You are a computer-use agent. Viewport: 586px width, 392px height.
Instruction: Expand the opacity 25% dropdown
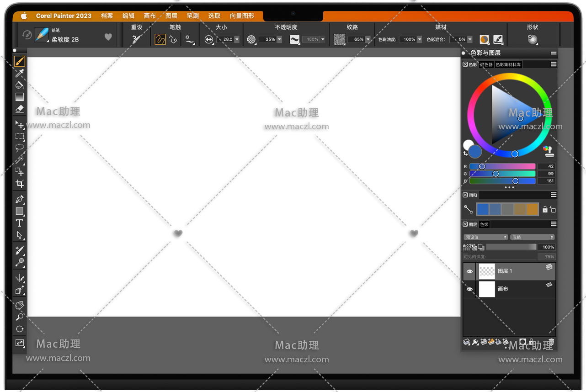279,40
